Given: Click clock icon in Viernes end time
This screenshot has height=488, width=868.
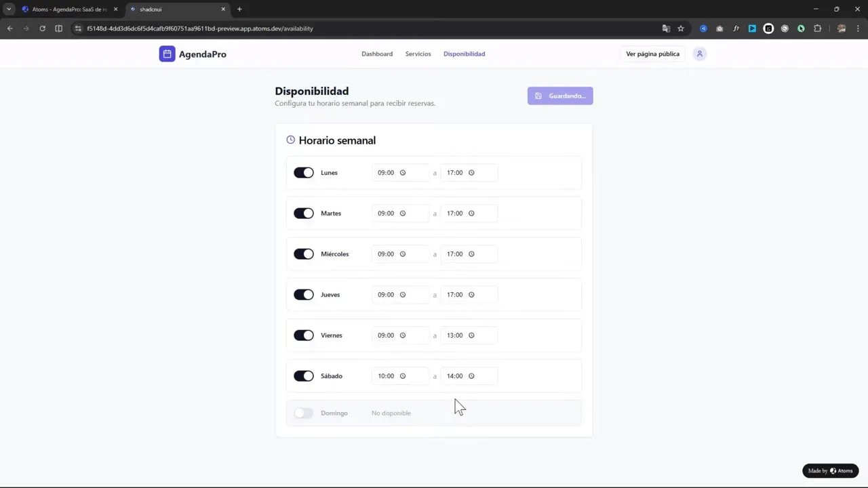Looking at the screenshot, I should click(471, 335).
